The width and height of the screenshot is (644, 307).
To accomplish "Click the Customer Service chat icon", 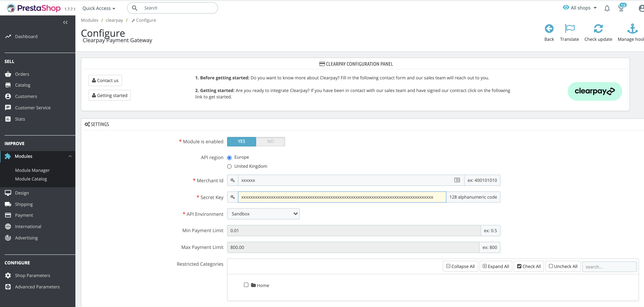I will [8, 107].
